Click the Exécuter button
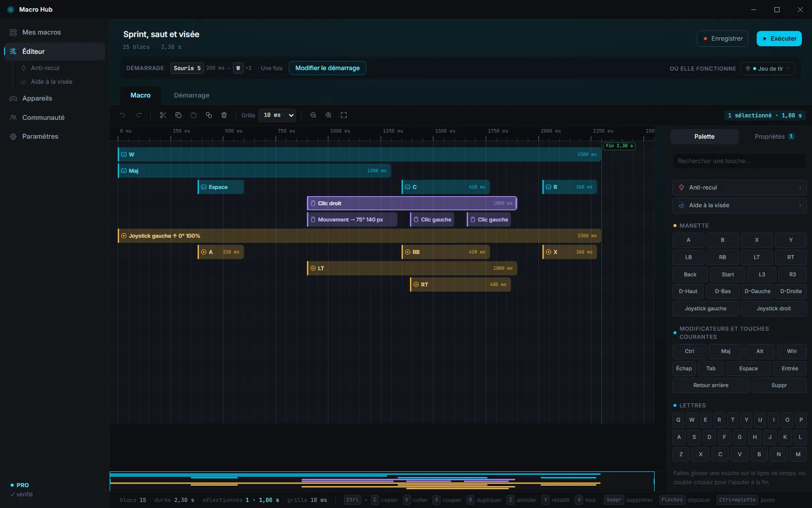Screen dimensions: 812x508 point(779,39)
